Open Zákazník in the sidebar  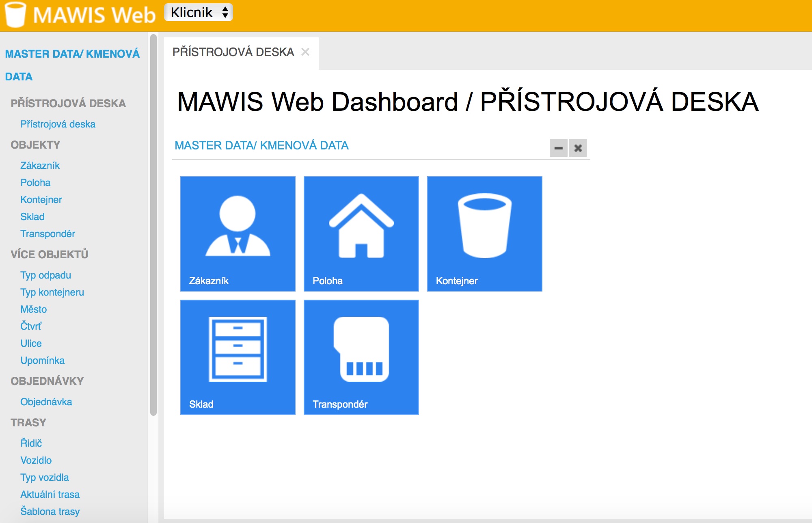coord(40,166)
